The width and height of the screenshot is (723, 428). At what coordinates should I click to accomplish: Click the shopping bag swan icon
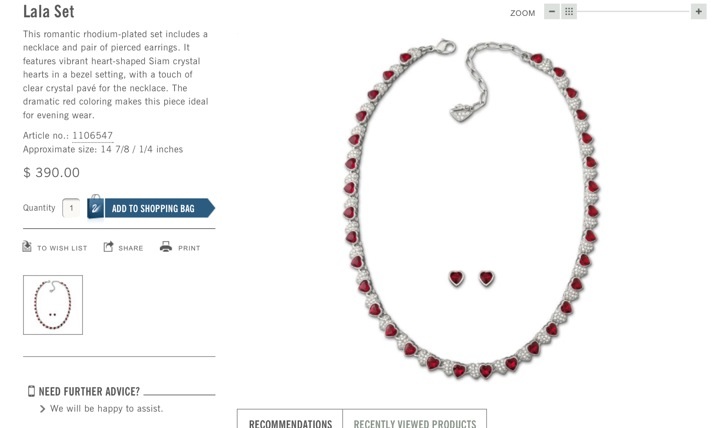pyautogui.click(x=95, y=208)
